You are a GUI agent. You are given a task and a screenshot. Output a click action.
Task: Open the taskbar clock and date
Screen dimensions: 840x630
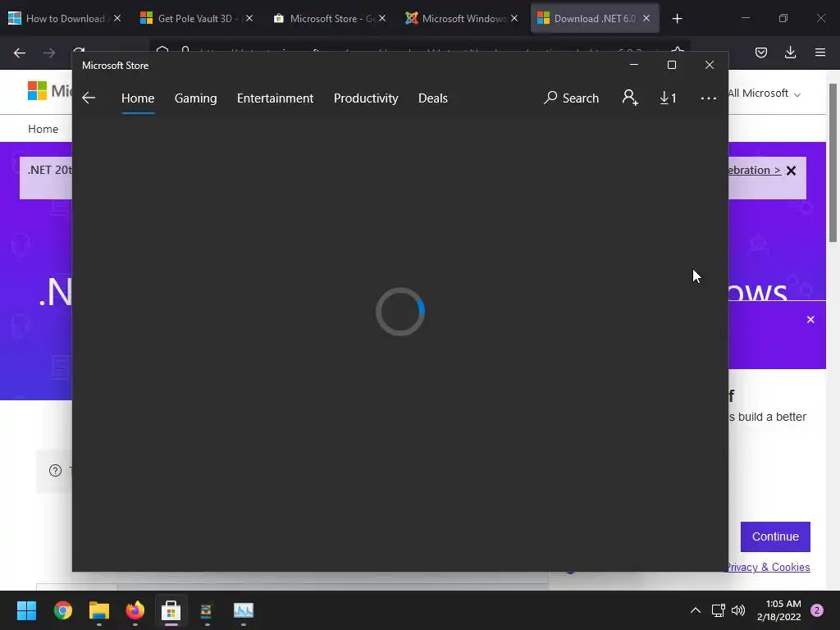(x=779, y=610)
